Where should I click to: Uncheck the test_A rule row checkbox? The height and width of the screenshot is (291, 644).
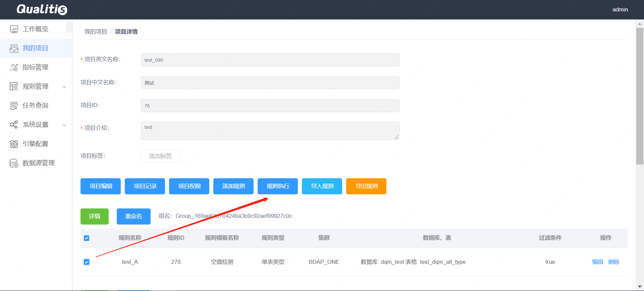click(x=87, y=262)
